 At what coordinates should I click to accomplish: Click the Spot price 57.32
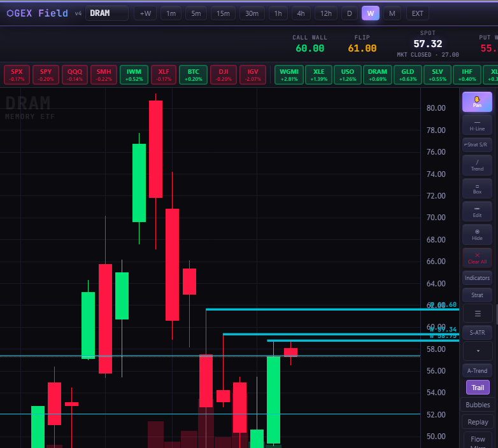coord(427,44)
